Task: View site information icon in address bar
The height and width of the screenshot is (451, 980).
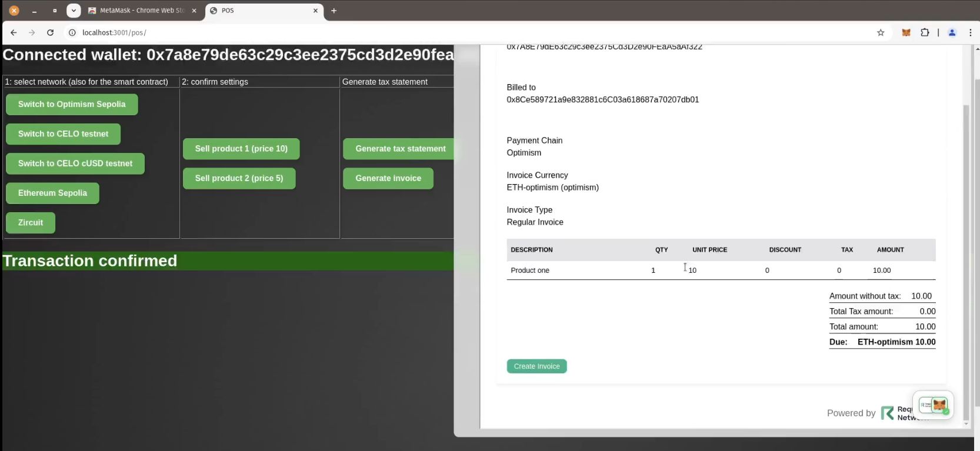Action: click(x=72, y=32)
